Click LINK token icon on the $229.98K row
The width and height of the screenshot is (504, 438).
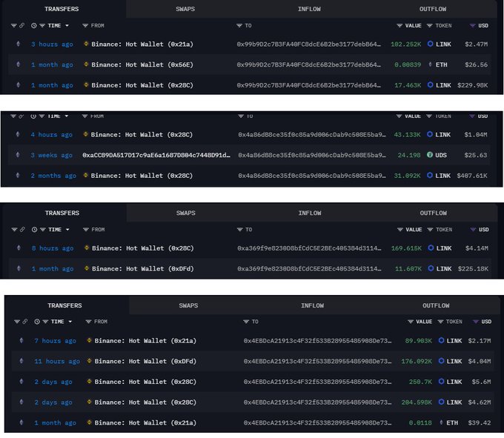coord(430,84)
